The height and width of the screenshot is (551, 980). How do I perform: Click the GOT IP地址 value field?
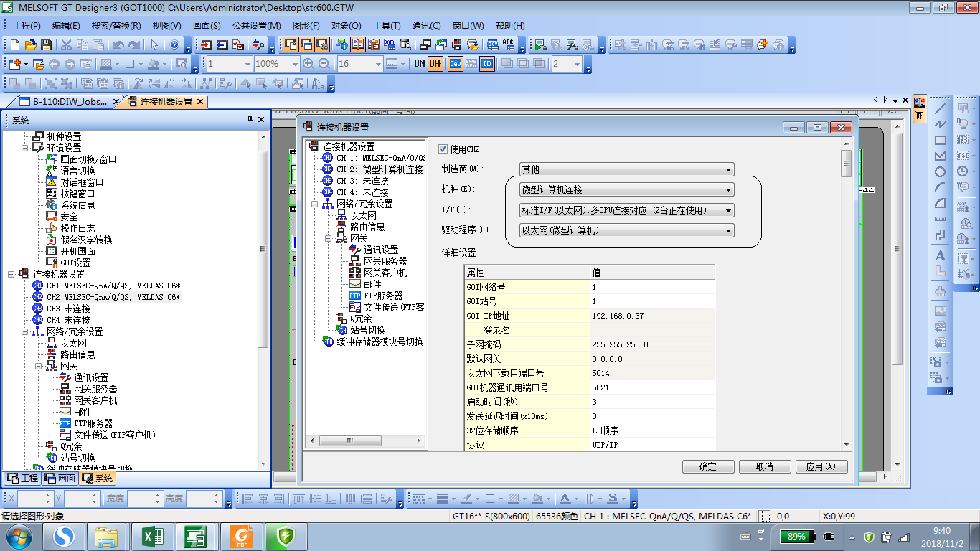click(651, 316)
